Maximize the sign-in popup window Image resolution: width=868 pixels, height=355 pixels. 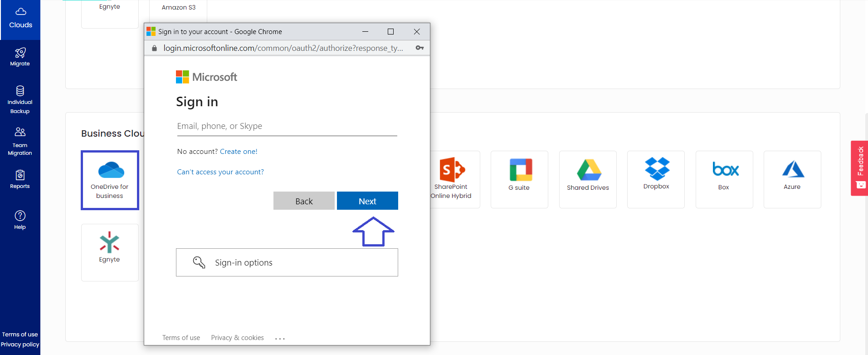tap(390, 31)
